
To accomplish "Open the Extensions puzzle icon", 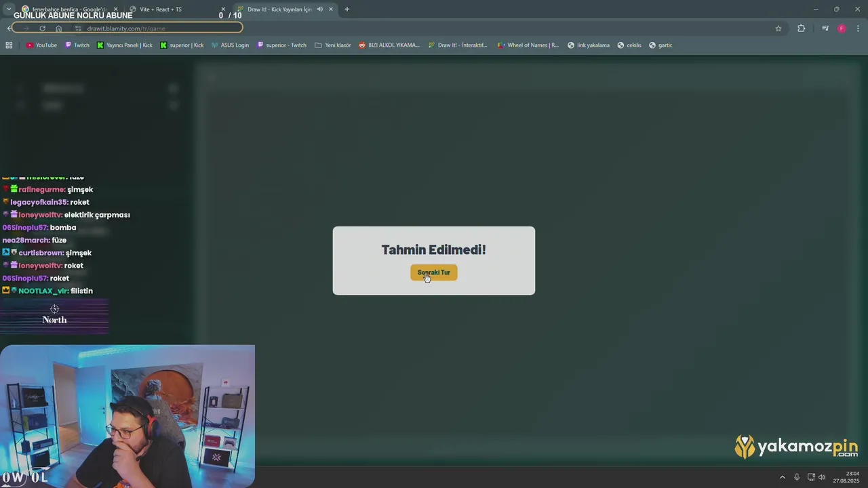I will (x=802, y=28).
